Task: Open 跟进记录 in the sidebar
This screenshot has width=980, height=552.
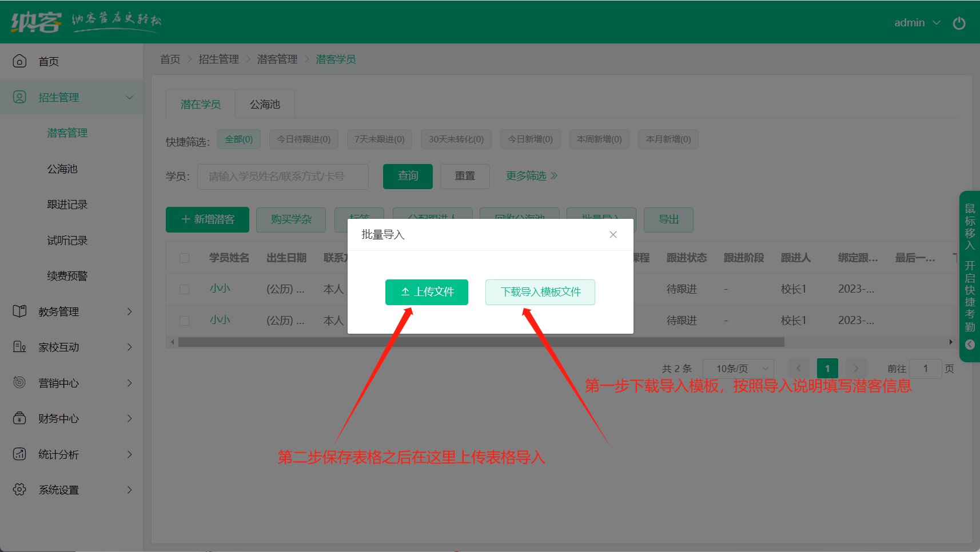Action: coord(67,205)
